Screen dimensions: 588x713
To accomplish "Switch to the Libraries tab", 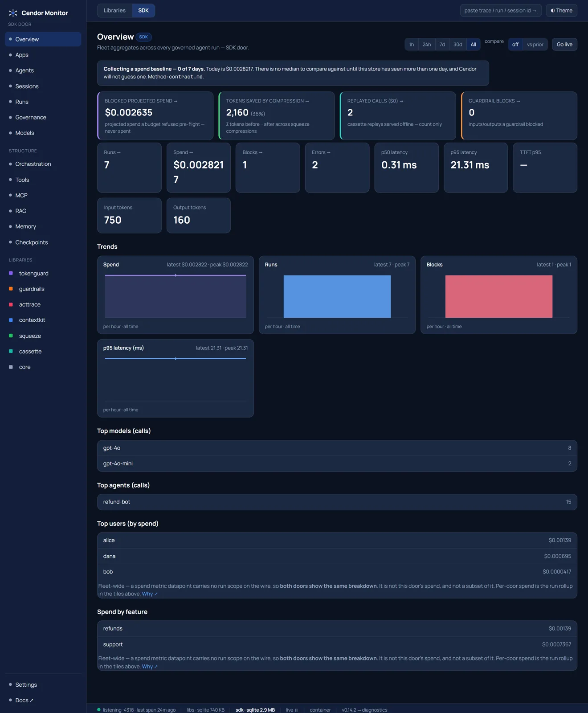I will point(114,11).
